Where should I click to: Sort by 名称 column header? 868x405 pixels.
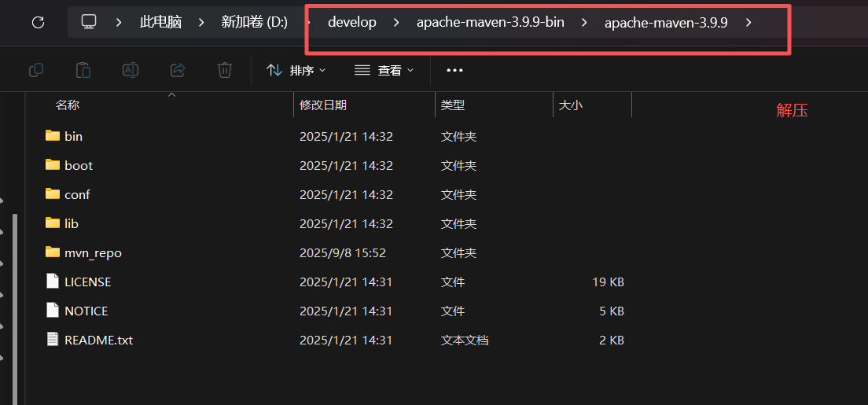coord(68,105)
